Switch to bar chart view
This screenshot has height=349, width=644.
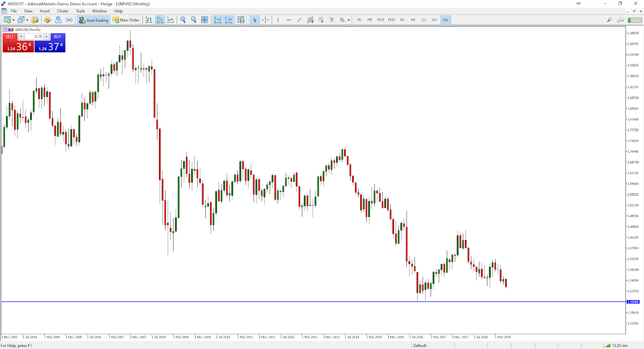tap(149, 20)
